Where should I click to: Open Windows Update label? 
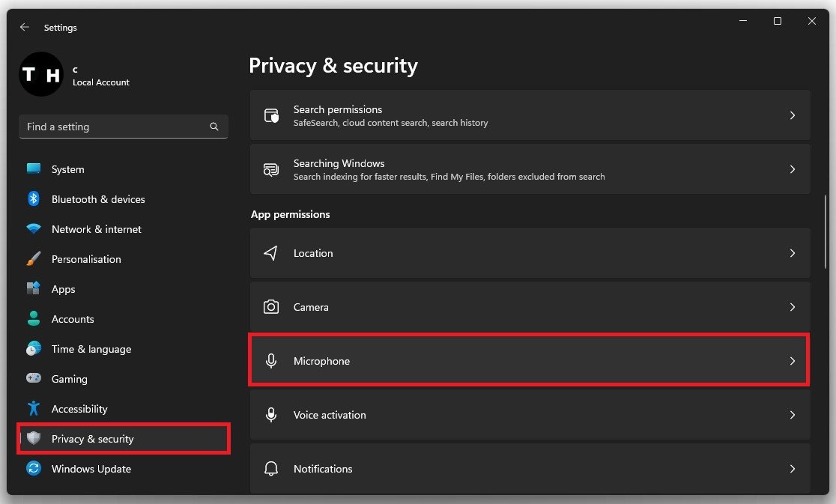(91, 469)
